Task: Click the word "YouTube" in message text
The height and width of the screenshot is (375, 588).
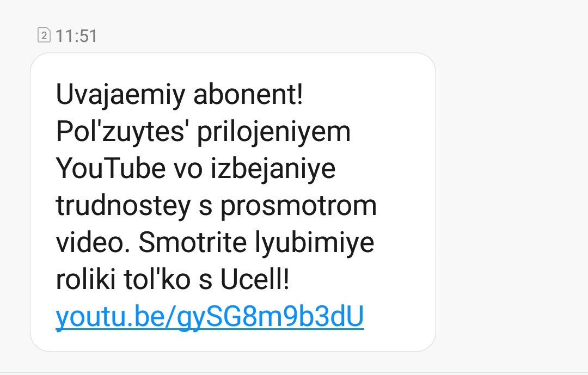Action: [111, 168]
